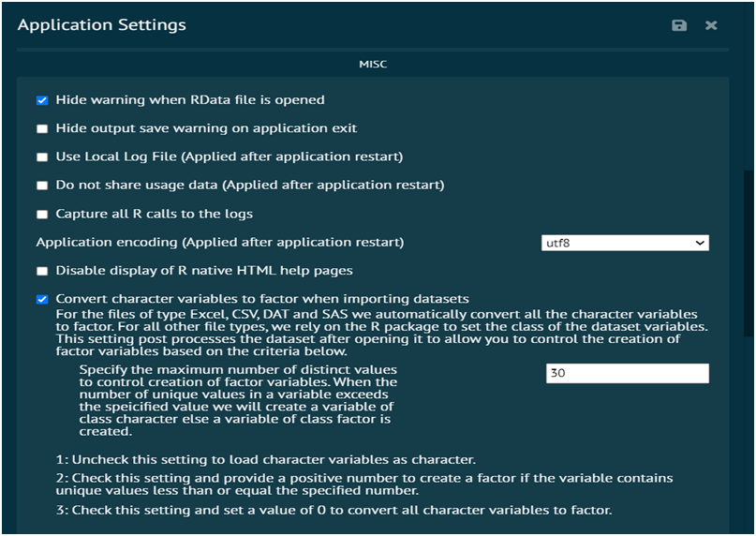Check the Use Local Log File option
The image size is (756, 536).
[42, 157]
